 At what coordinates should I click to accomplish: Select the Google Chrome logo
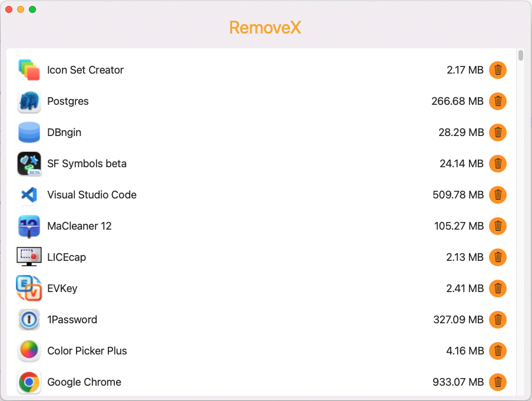coord(29,382)
